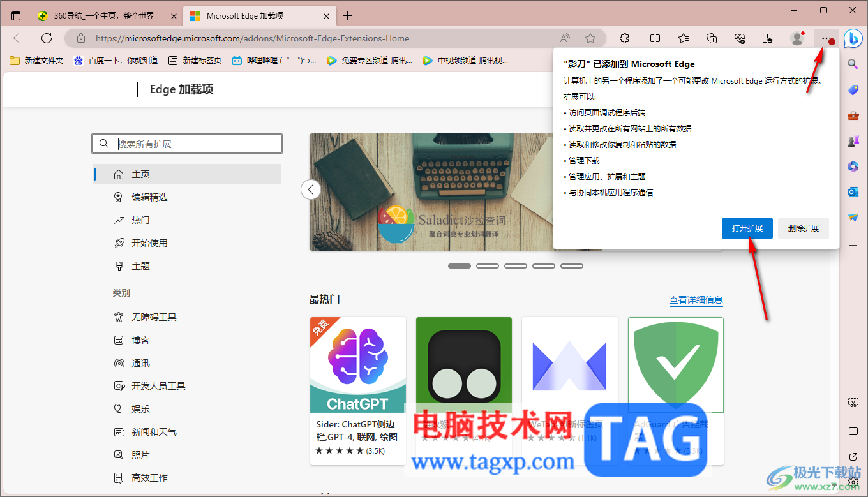868x497 pixels.
Task: Open the 照片 category
Action: pos(187,455)
